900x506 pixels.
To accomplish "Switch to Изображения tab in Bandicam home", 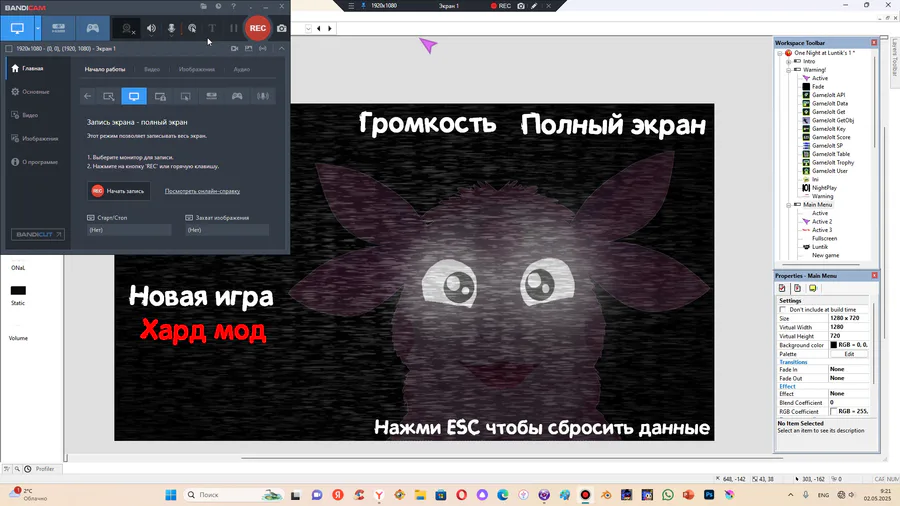I will click(197, 69).
